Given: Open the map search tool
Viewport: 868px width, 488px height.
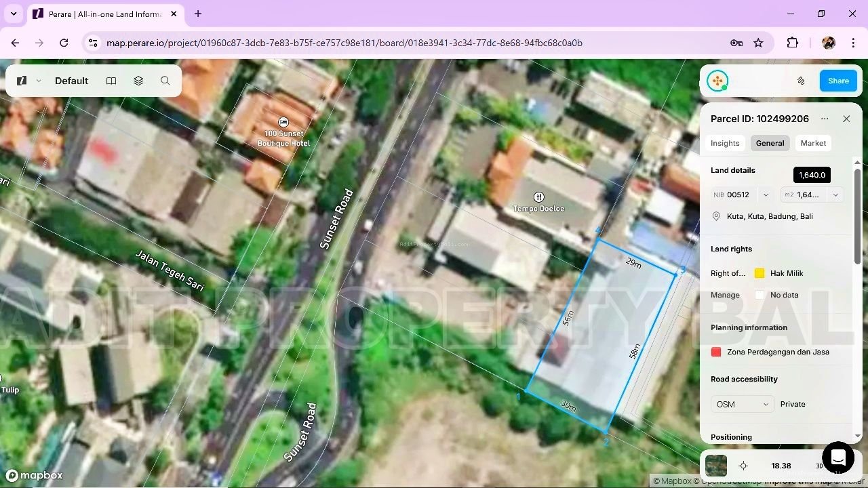Looking at the screenshot, I should click(x=165, y=81).
